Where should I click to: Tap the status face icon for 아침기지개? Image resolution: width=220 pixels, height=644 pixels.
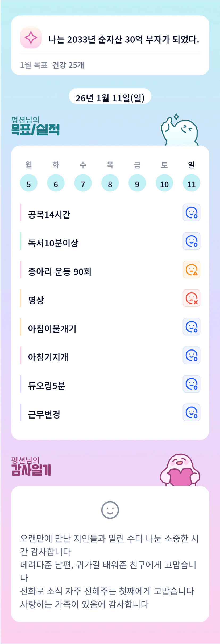[x=191, y=355]
